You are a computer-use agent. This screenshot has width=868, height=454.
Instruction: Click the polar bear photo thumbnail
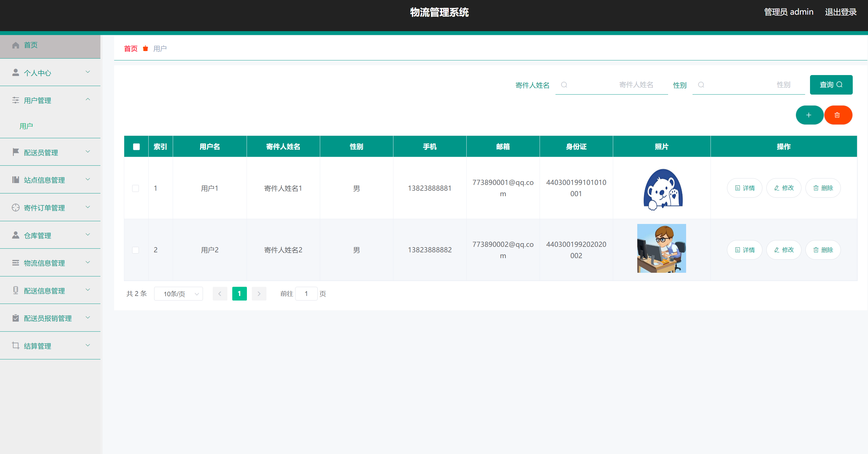point(663,189)
